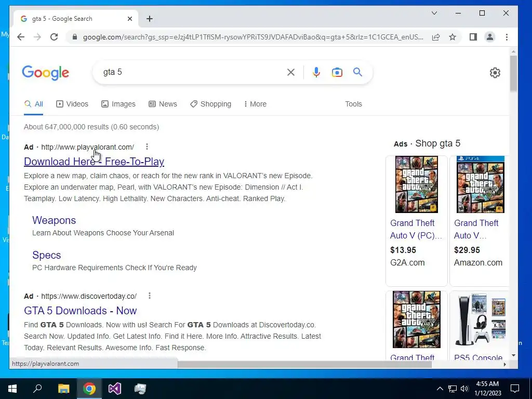Open the Weapons sitelink

coord(54,220)
